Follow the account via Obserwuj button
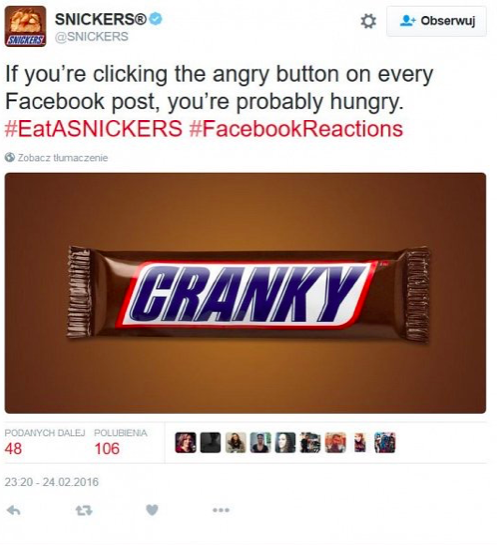 tap(437, 21)
